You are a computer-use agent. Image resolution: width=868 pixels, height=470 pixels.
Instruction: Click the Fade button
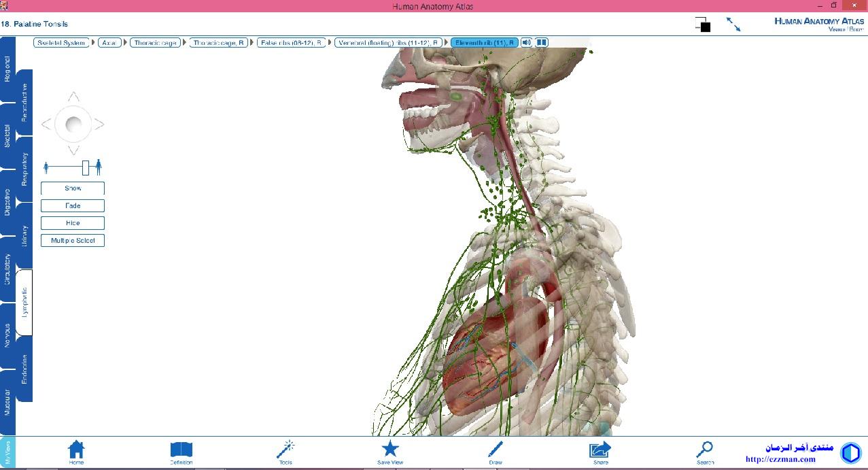click(x=73, y=205)
